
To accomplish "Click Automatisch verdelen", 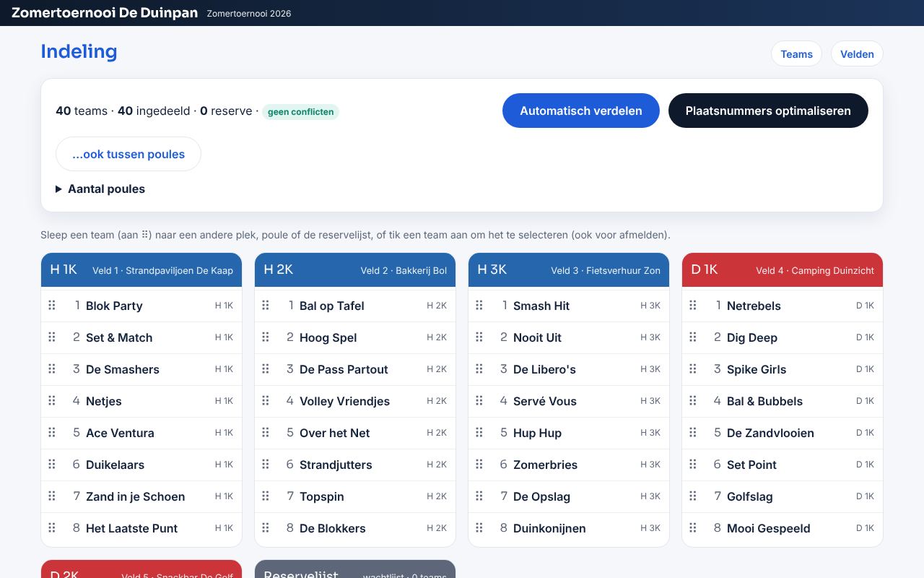I will click(581, 111).
